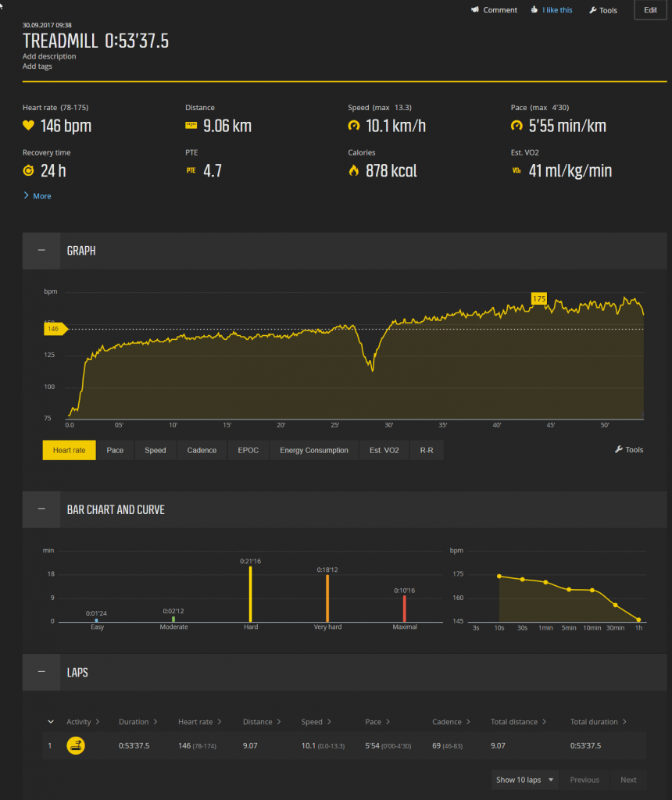Open Tools below the heart rate graph
This screenshot has width=672, height=800.
(x=629, y=450)
